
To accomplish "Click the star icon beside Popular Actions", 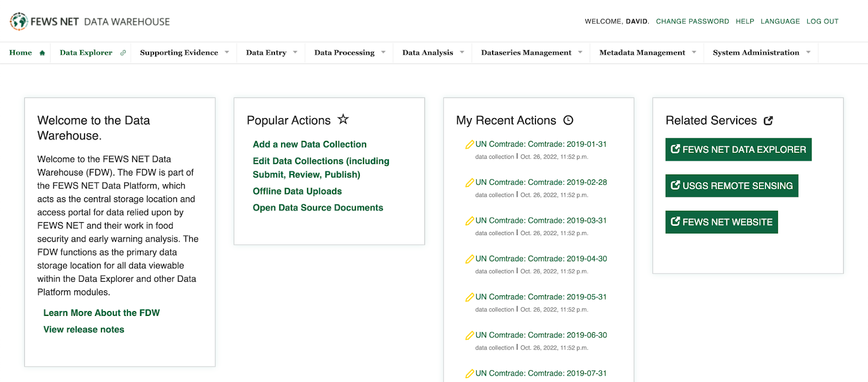I will click(343, 119).
